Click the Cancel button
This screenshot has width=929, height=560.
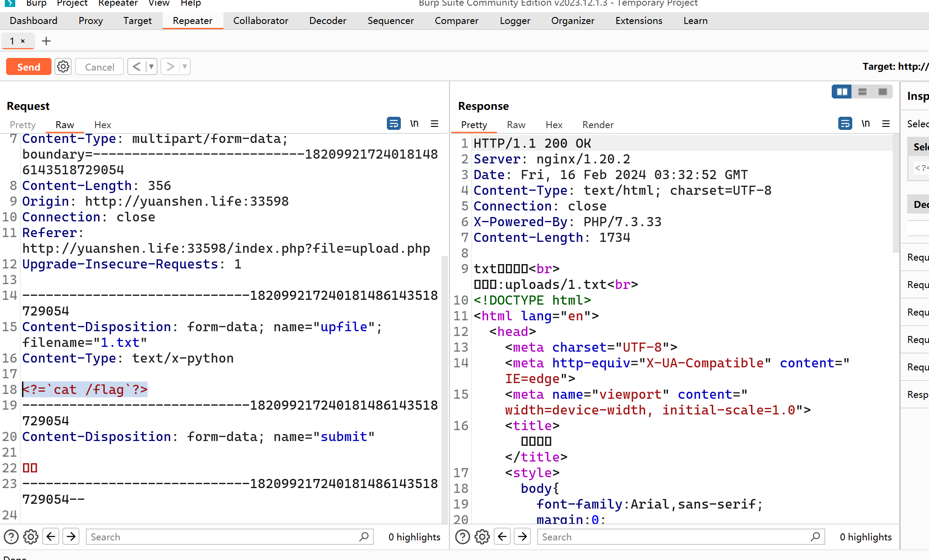pyautogui.click(x=99, y=67)
